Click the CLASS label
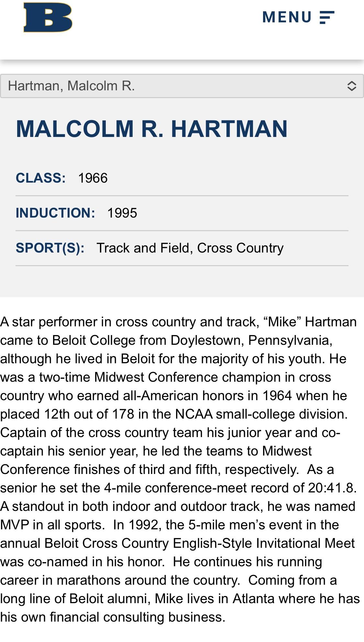This screenshot has width=364, height=642. point(41,177)
